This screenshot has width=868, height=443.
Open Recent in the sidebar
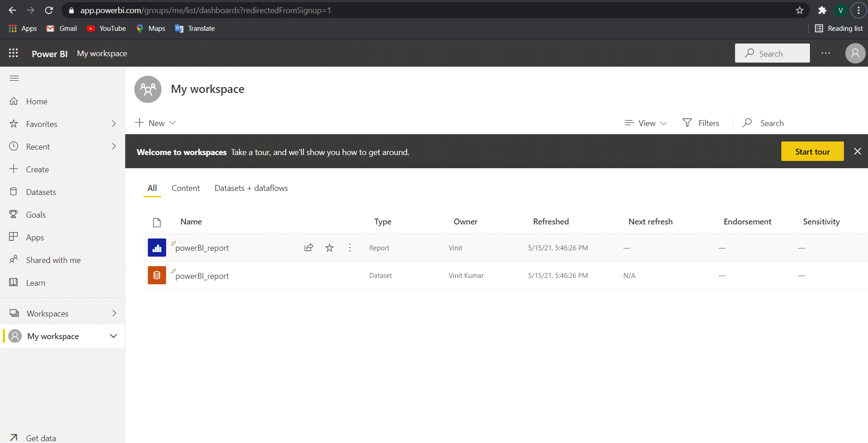(x=38, y=147)
